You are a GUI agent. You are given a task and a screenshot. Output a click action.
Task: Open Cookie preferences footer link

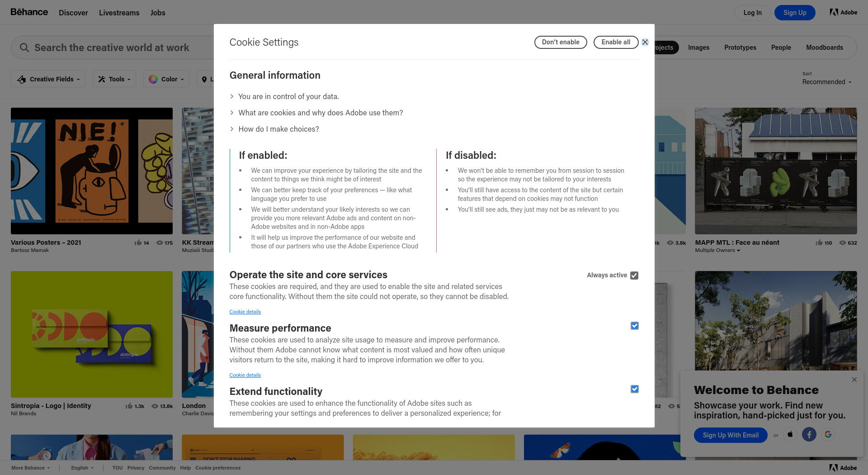tap(218, 468)
